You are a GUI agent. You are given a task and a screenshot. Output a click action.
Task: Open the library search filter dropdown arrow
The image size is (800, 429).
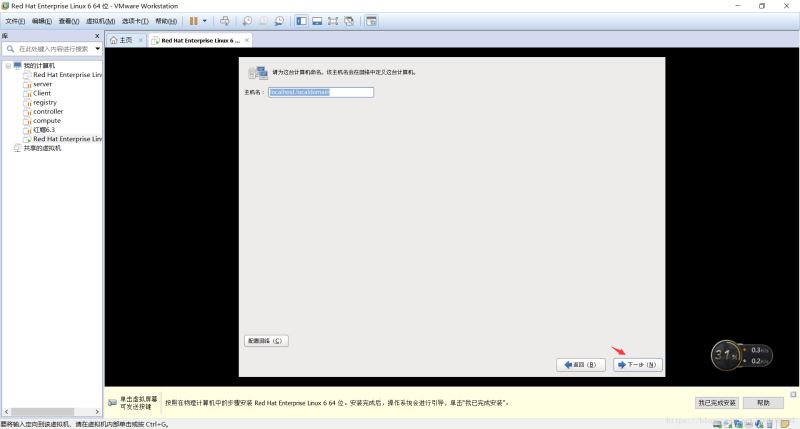pyautogui.click(x=97, y=48)
